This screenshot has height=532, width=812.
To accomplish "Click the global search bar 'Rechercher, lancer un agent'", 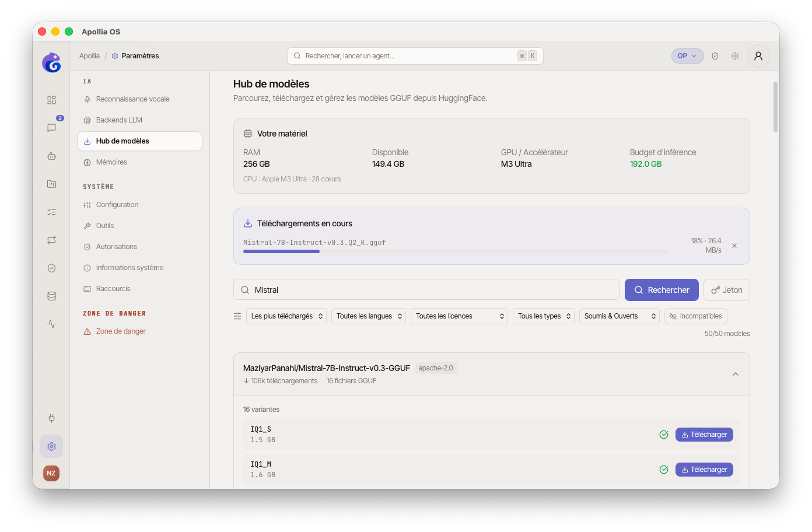I will (x=415, y=56).
